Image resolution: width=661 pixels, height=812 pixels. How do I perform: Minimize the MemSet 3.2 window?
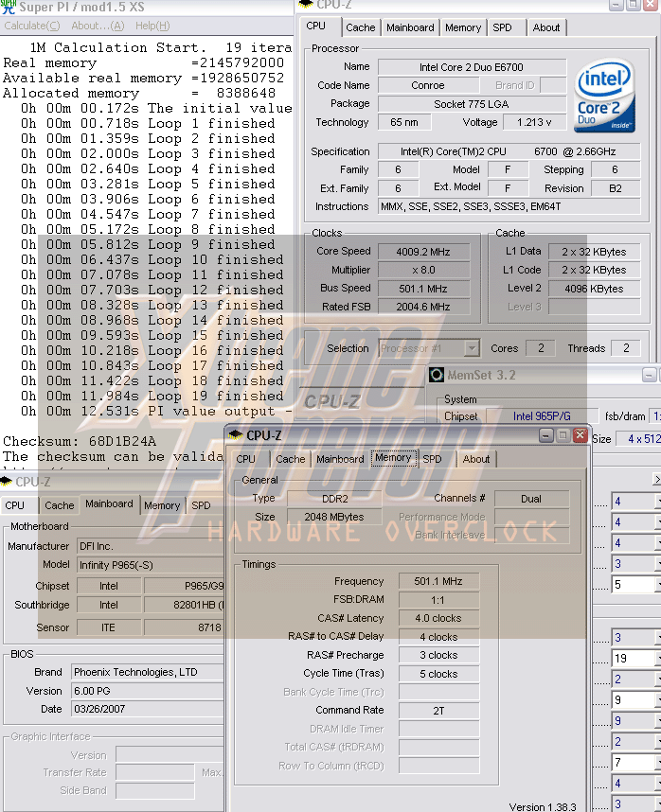click(x=649, y=375)
